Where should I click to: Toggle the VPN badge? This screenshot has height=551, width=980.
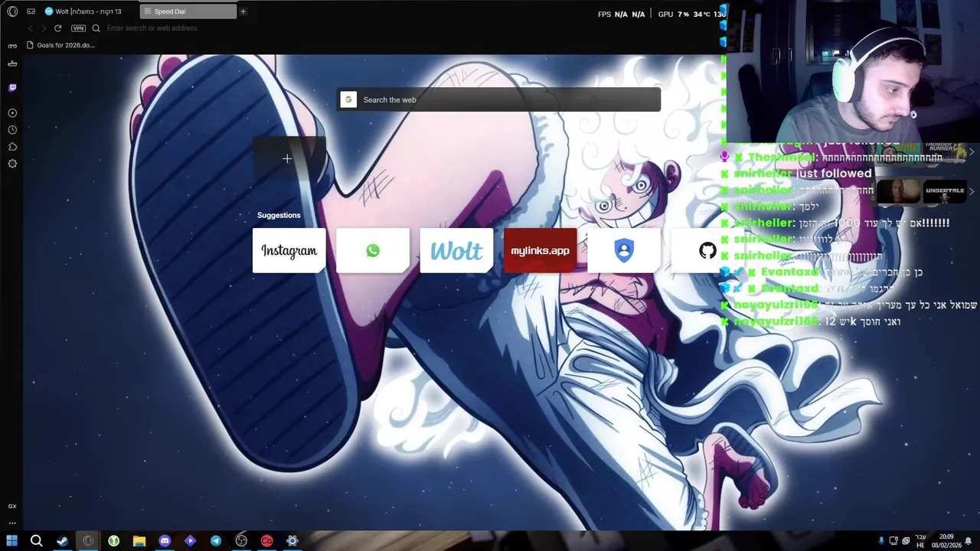pos(78,28)
